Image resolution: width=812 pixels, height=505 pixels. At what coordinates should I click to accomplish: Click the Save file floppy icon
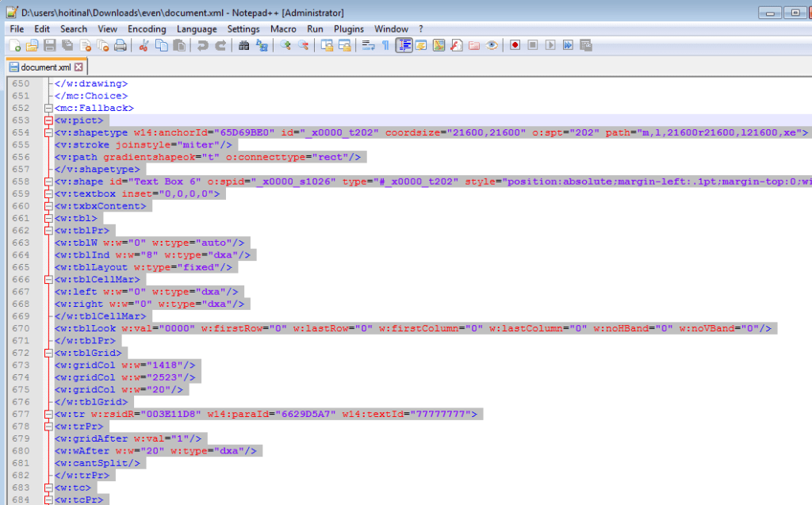[49, 46]
